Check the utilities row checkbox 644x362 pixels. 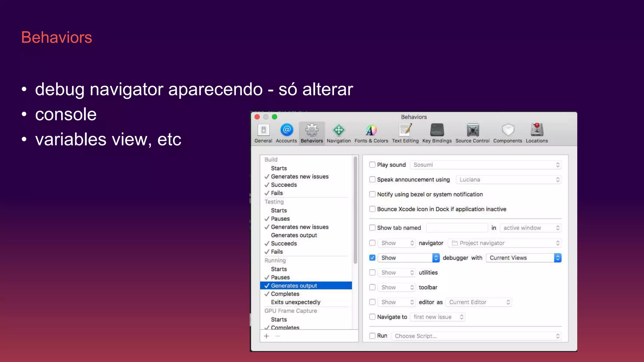pos(372,272)
